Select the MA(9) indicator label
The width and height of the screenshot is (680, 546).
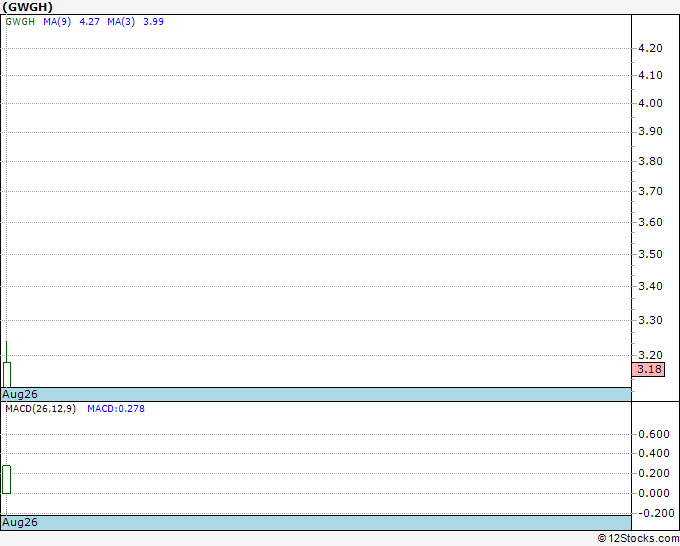[x=57, y=22]
